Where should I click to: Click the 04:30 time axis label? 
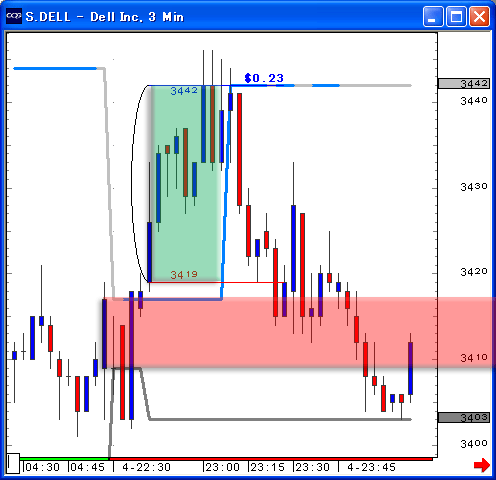(x=42, y=467)
